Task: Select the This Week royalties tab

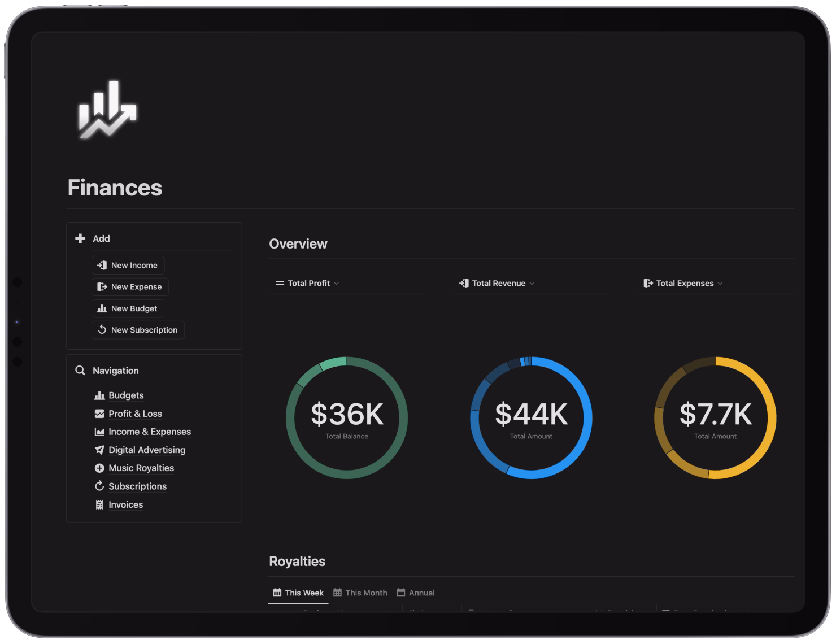Action: pyautogui.click(x=298, y=593)
